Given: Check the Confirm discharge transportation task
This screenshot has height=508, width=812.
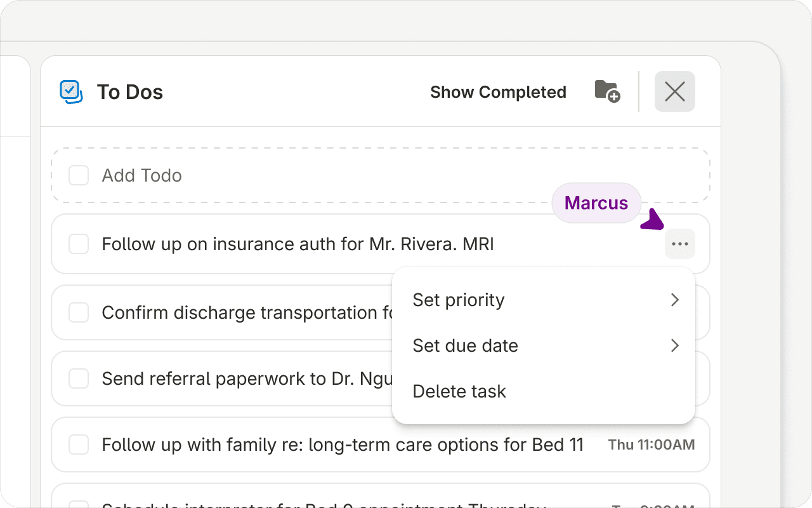Looking at the screenshot, I should 79,312.
